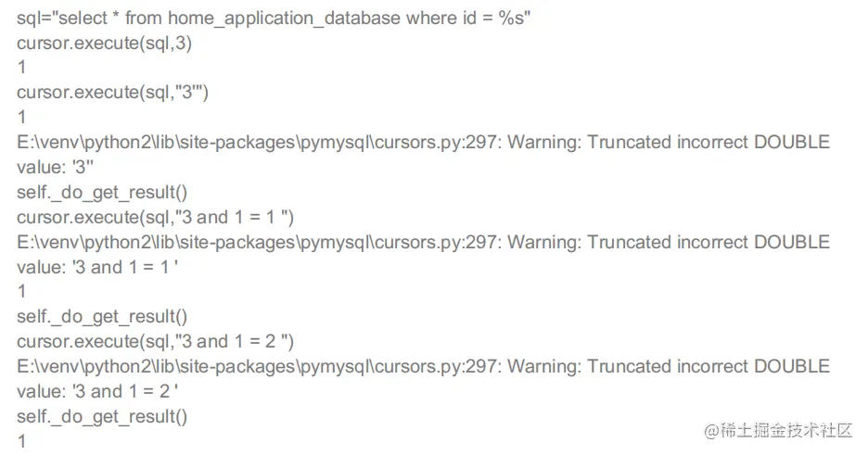Click the value: '3 and 1 = 1 ' line

[x=96, y=267]
